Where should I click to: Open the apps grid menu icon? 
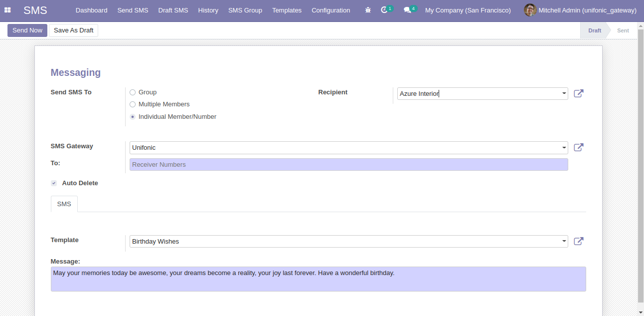pyautogui.click(x=7, y=10)
